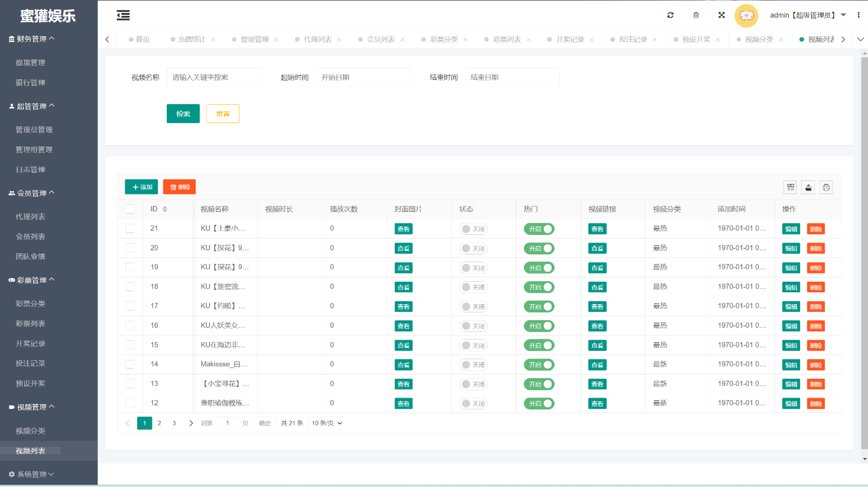View cover image for row ID 21

pos(403,229)
